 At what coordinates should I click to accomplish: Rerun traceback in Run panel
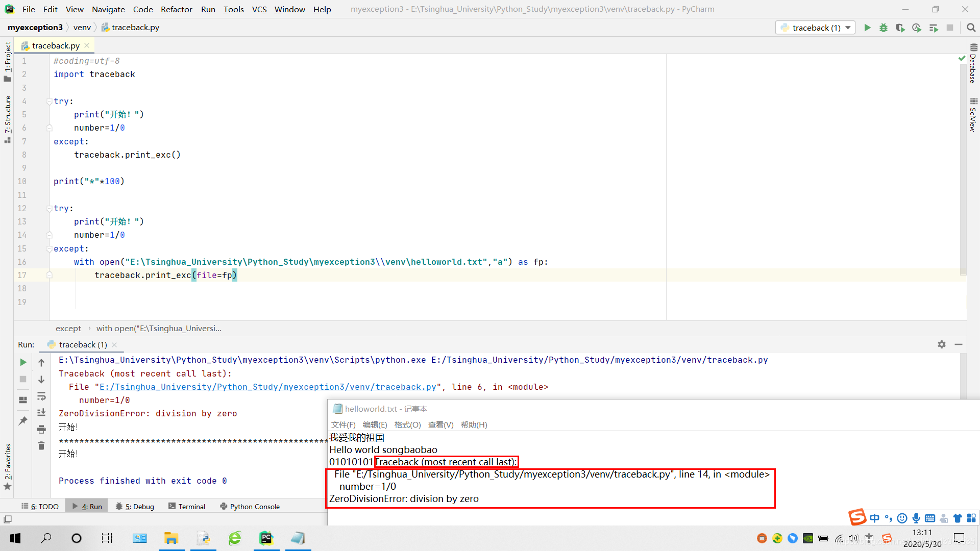click(x=23, y=362)
